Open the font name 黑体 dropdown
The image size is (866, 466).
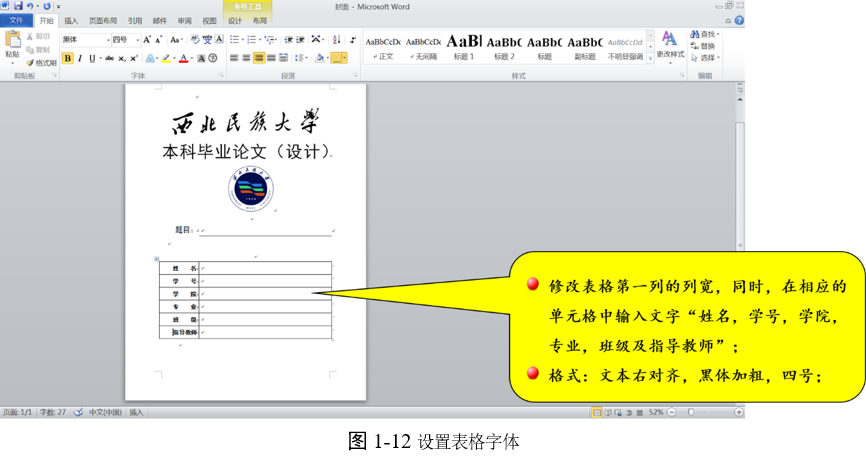click(108, 40)
